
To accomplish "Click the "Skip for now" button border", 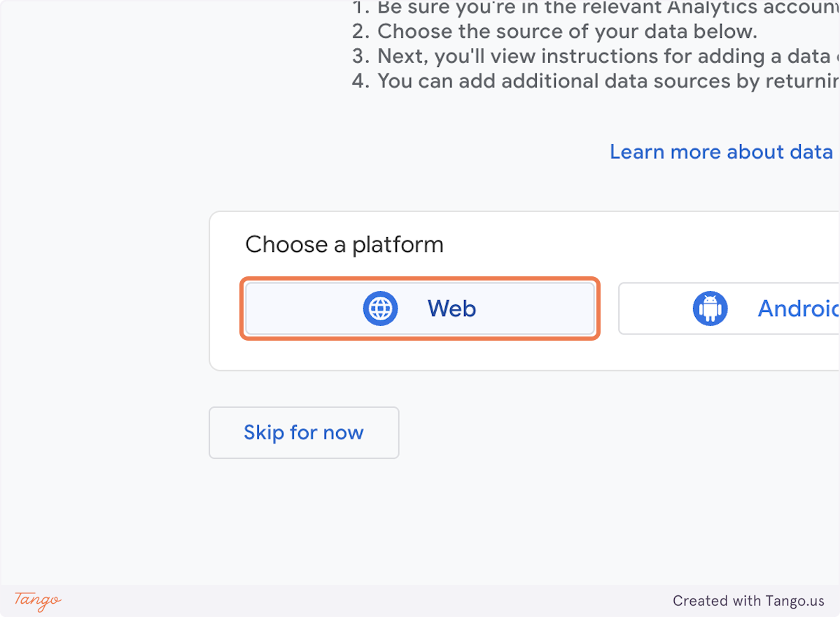I will pos(303,409).
